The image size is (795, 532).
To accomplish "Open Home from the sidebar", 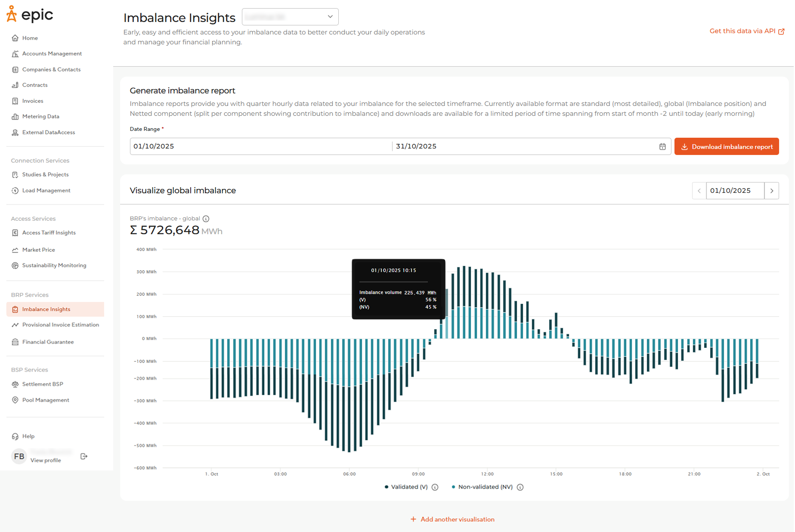I will [30, 38].
